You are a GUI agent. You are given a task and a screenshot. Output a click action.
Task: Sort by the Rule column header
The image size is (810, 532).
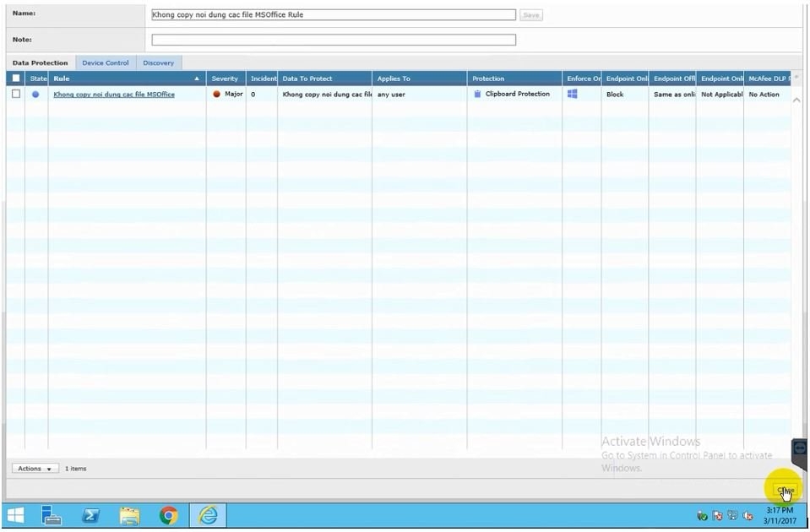pyautogui.click(x=127, y=79)
